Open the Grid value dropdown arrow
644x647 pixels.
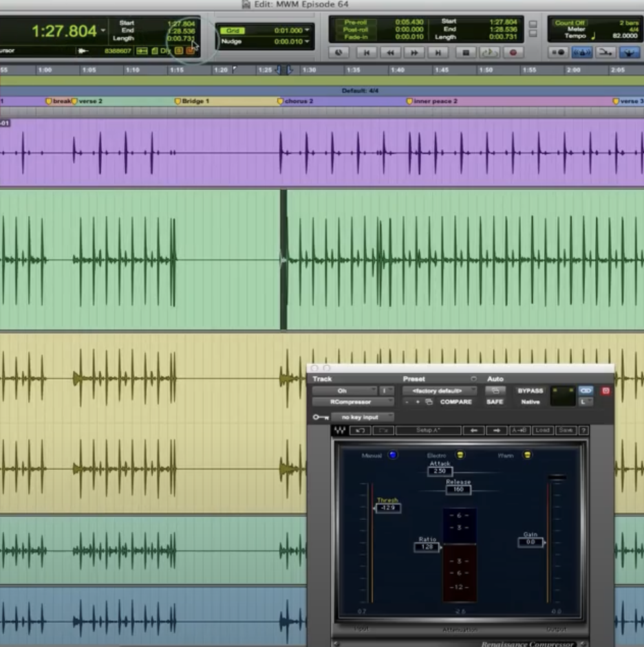click(x=307, y=30)
